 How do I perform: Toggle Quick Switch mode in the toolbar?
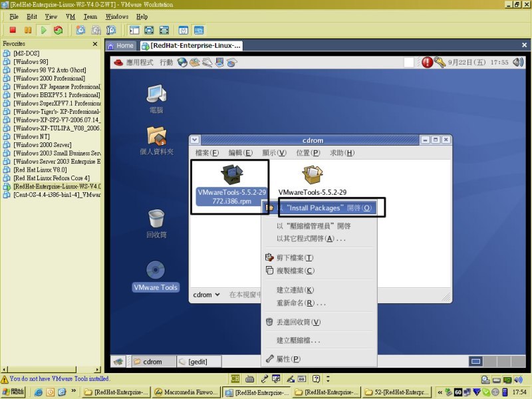149,30
